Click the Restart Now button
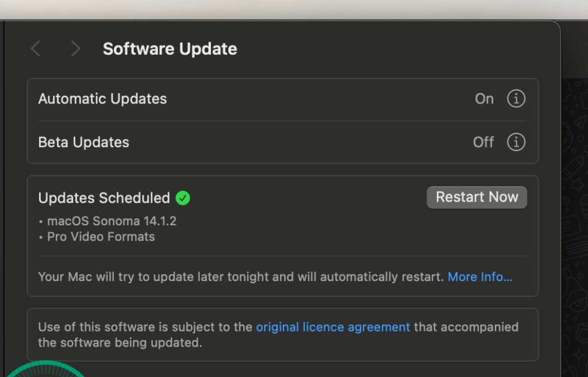 [476, 197]
